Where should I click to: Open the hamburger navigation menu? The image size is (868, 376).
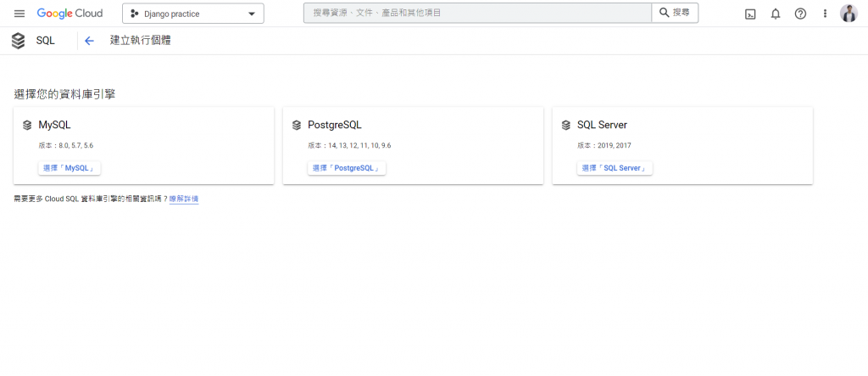[x=19, y=14]
